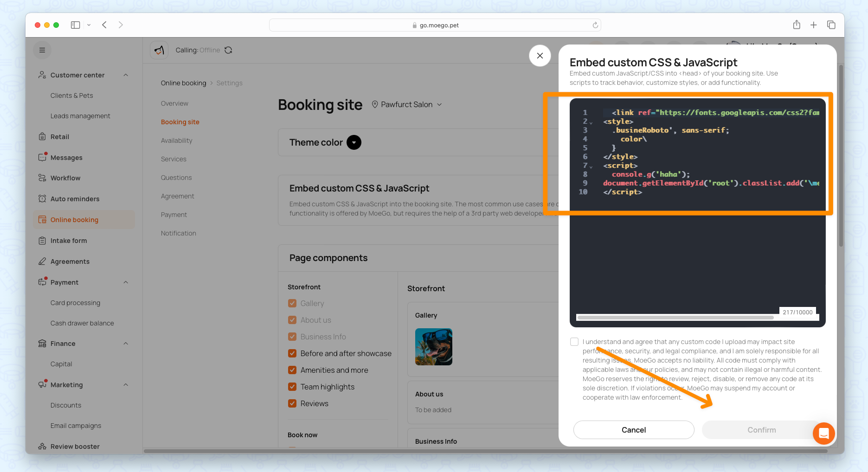Switch to the Questions tab
This screenshot has width=868, height=472.
pyautogui.click(x=176, y=178)
